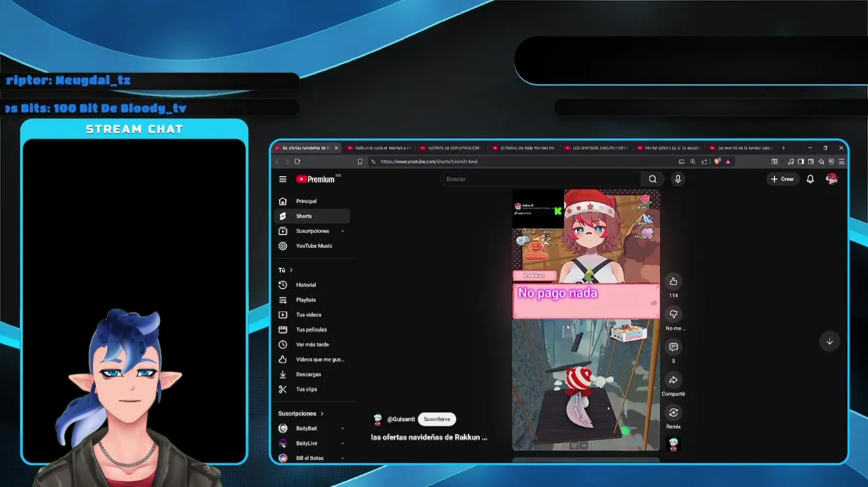Open the account avatar menu
The width and height of the screenshot is (868, 487).
coord(832,179)
